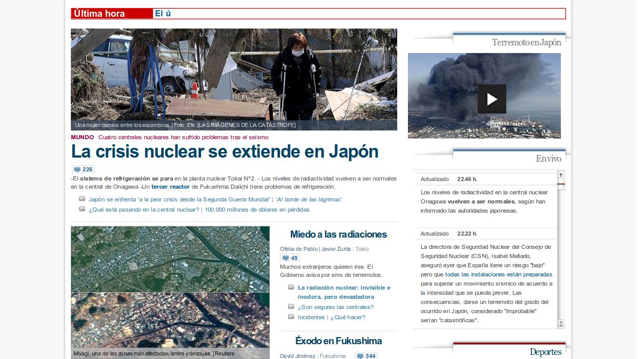Viewport: 644px width, 359px height.
Task: Play the Terremoto en Japón video
Action: coord(492,99)
